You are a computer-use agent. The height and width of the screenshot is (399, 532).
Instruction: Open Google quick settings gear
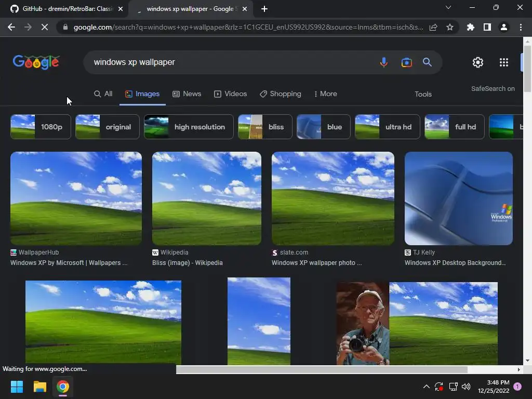point(478,62)
